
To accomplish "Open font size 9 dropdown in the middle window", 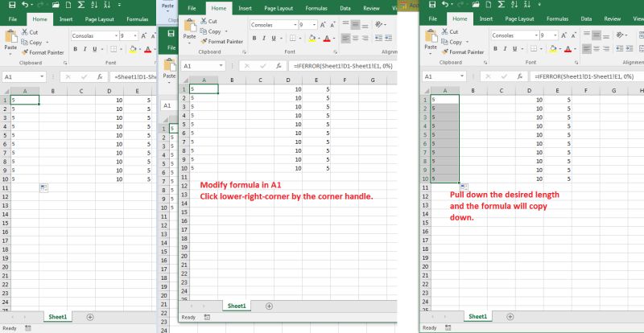I will 314,25.
